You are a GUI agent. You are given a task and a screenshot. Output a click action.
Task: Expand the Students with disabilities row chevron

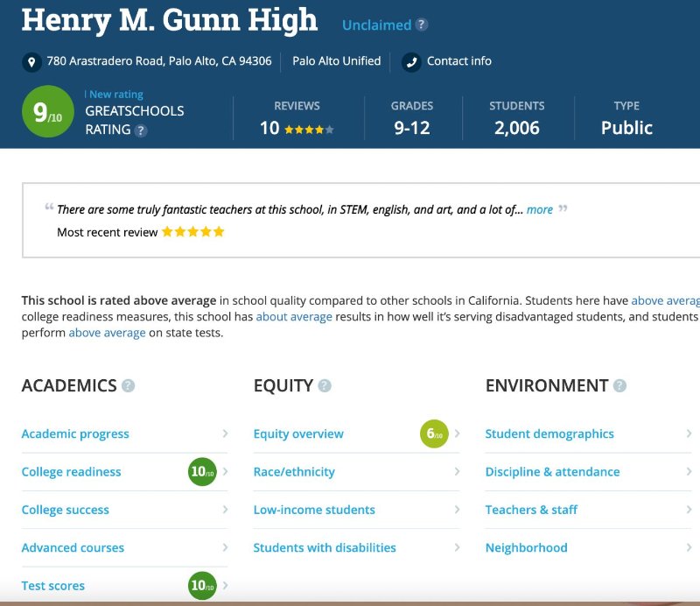[x=457, y=547]
